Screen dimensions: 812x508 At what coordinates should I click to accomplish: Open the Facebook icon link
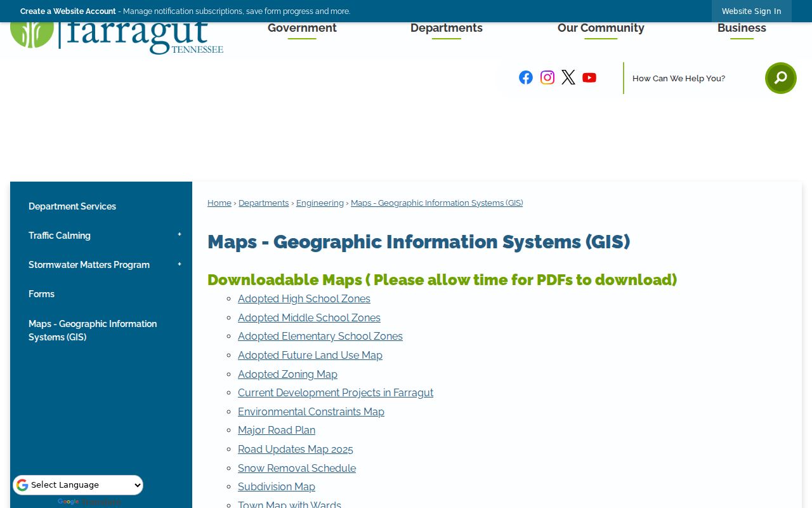tap(526, 77)
